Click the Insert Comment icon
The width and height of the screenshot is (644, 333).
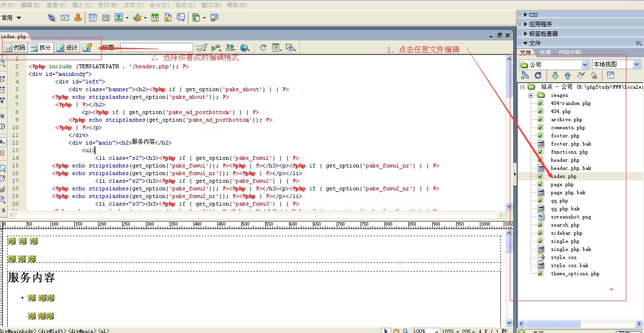[181, 18]
